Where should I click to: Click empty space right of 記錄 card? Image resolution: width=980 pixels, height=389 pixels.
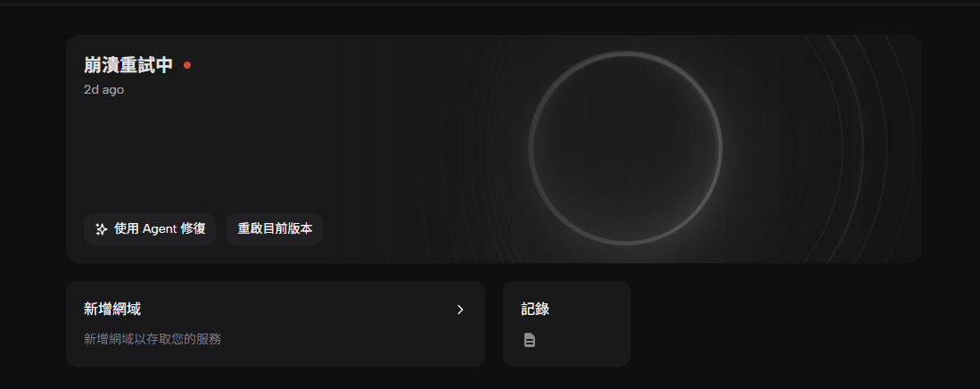(775, 324)
